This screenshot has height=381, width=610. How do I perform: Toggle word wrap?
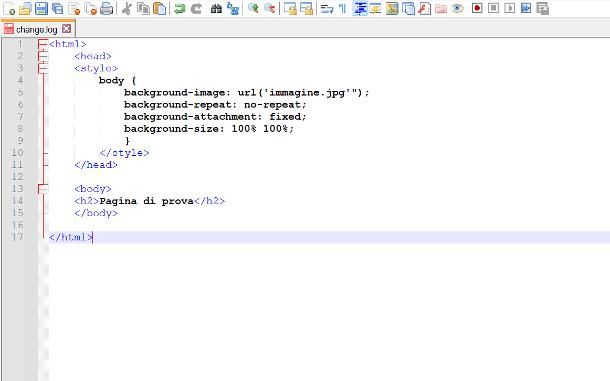pyautogui.click(x=327, y=9)
